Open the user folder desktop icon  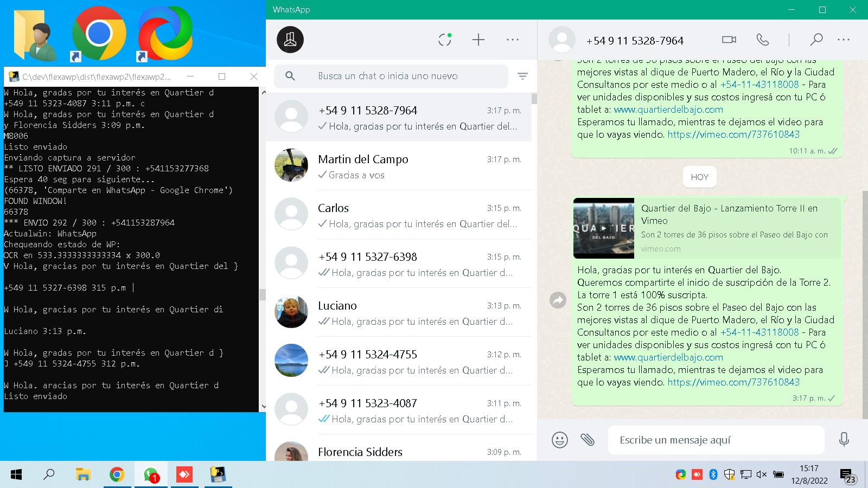[34, 34]
